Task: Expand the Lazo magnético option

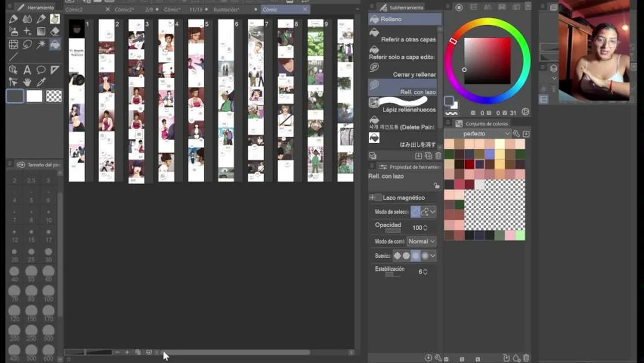Action: coord(372,198)
